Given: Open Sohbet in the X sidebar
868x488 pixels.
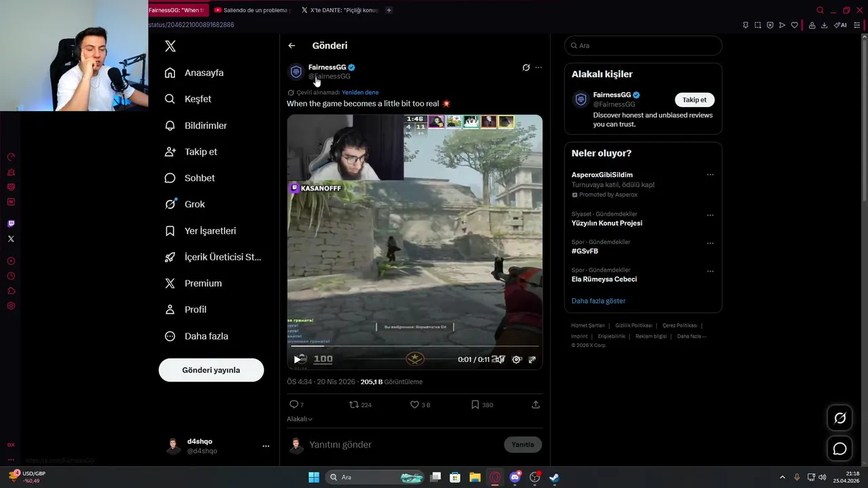Looking at the screenshot, I should click(x=190, y=178).
